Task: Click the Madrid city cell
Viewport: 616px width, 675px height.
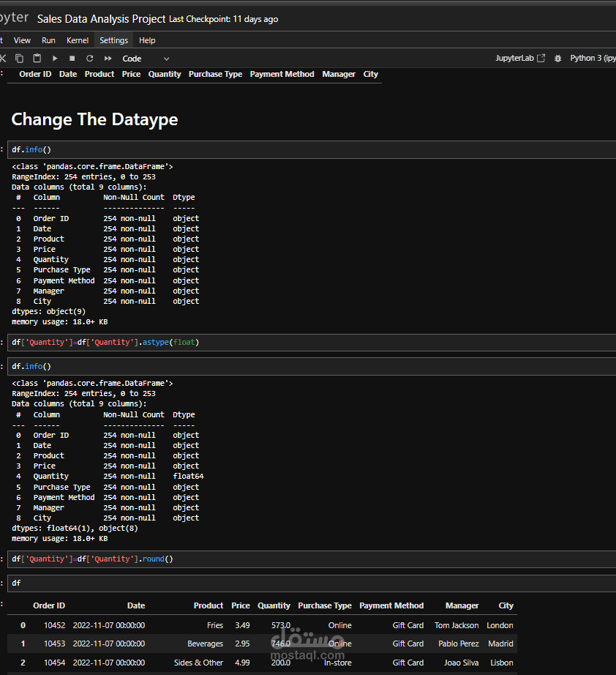Action: (x=500, y=644)
